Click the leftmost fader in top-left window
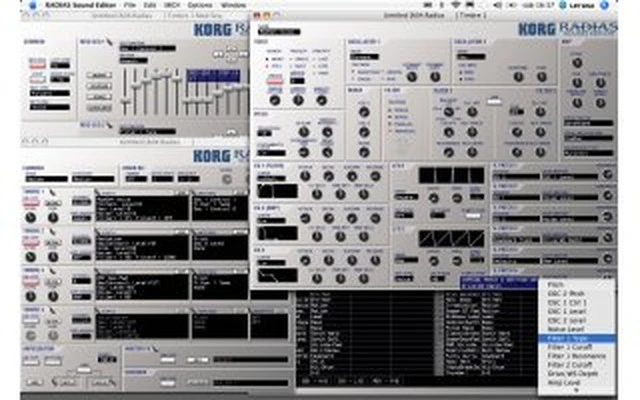 pos(125,92)
